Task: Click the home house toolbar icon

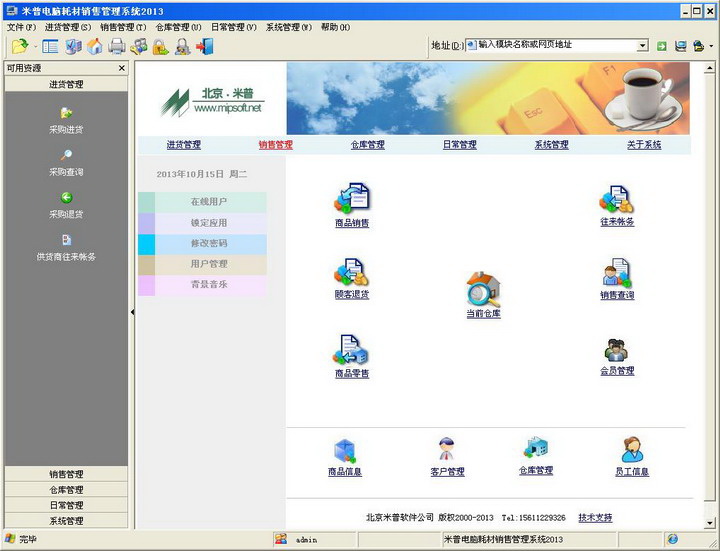Action: [95, 46]
